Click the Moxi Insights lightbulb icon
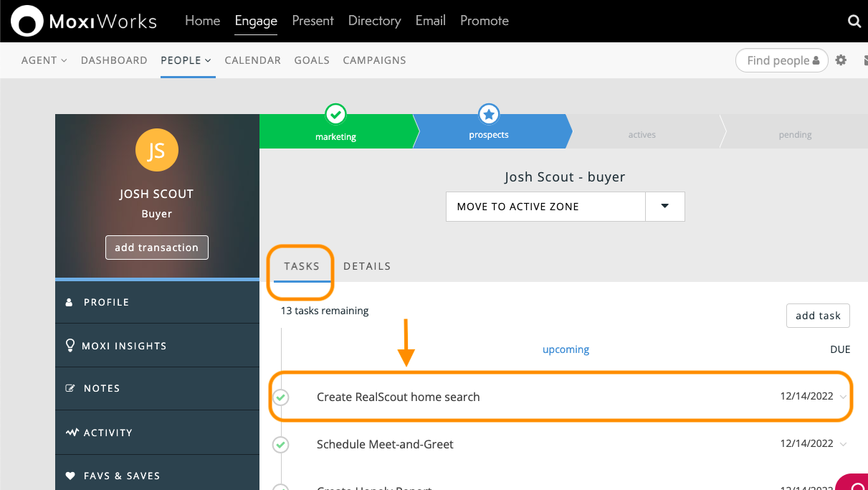 point(70,345)
